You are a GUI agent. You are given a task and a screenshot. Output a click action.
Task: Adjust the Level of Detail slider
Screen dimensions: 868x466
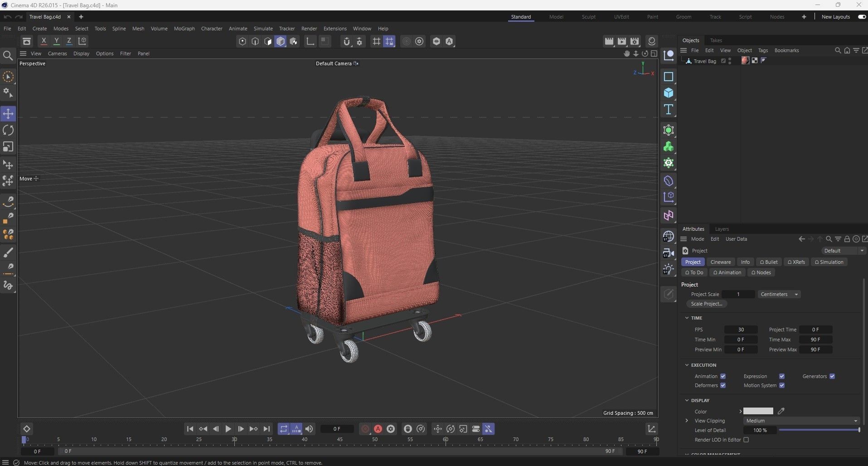pos(819,430)
